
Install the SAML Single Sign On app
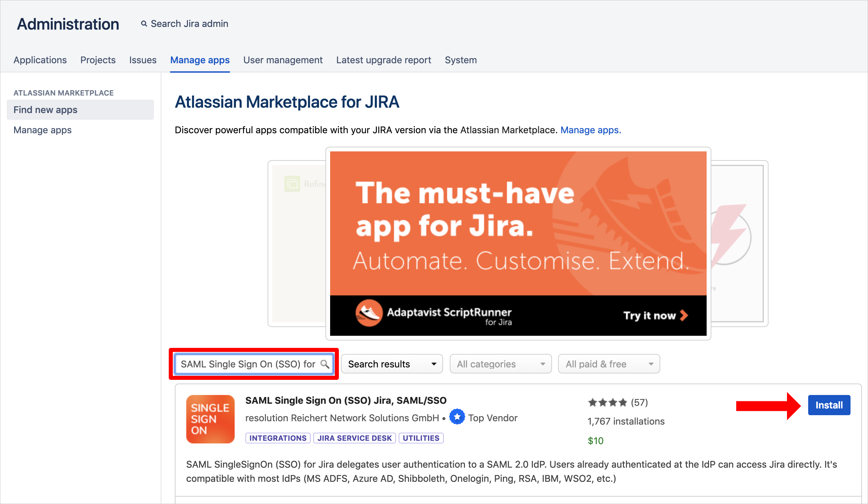tap(829, 405)
